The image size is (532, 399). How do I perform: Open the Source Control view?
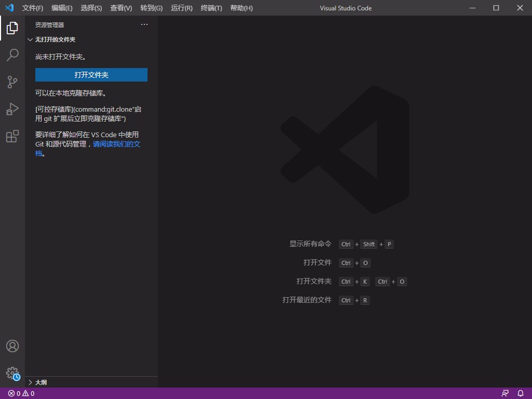click(x=12, y=82)
